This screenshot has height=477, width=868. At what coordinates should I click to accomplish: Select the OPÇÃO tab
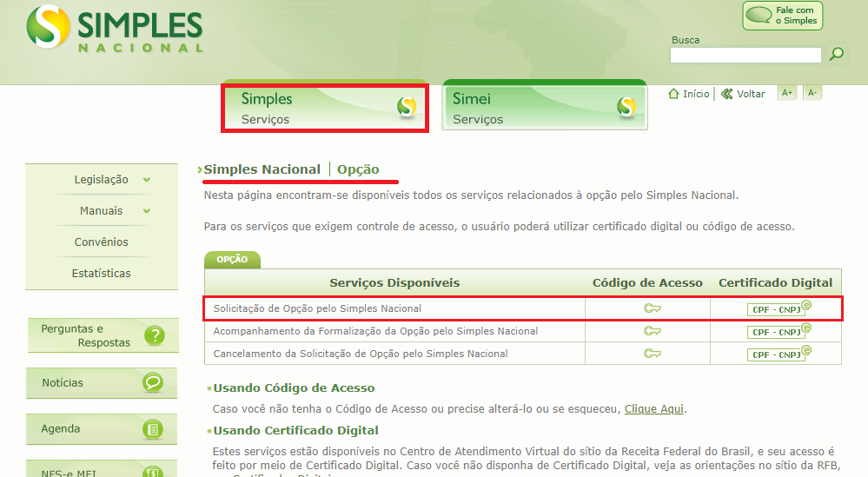[232, 260]
